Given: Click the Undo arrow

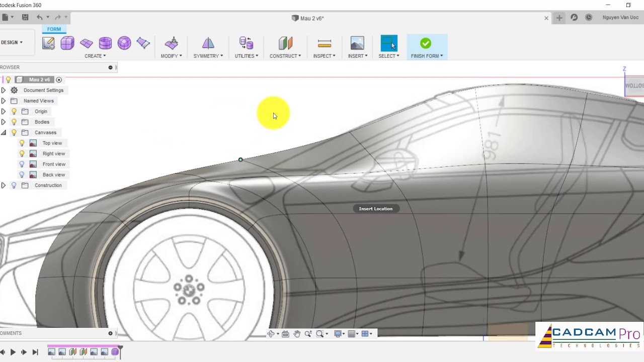Looking at the screenshot, I should (x=40, y=17).
